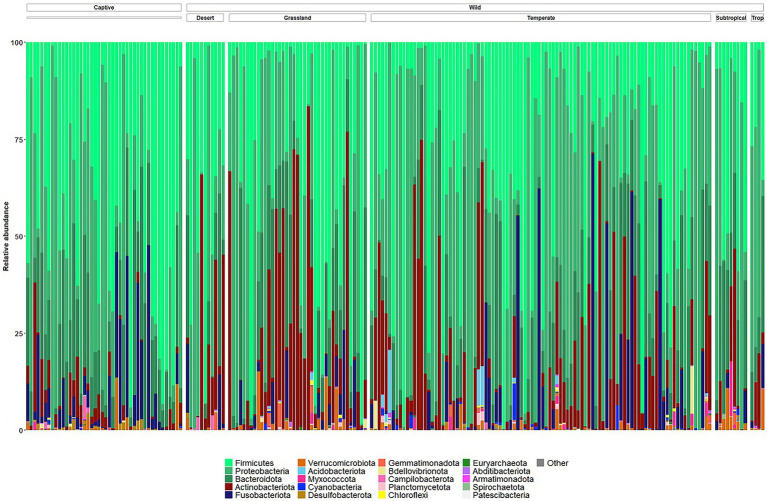Image resolution: width=767 pixels, height=501 pixels.
Task: Click the Grassland habitat strip label
Action: pyautogui.click(x=297, y=18)
